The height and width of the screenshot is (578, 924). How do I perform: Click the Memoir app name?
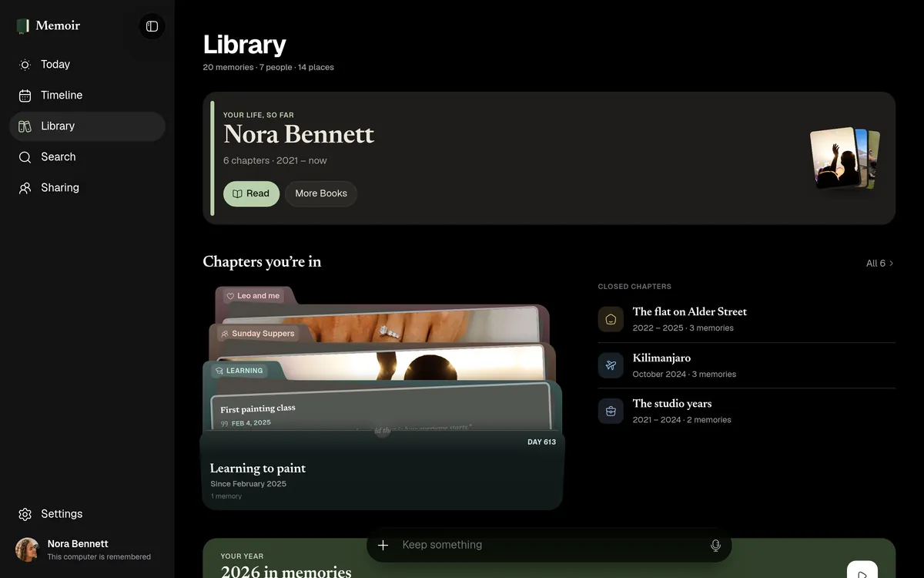tap(58, 25)
